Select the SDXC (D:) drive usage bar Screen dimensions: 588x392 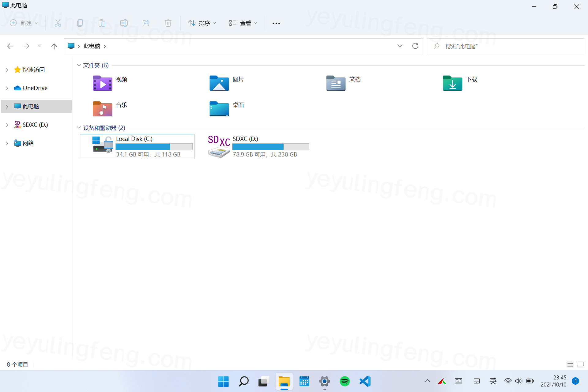click(x=270, y=147)
